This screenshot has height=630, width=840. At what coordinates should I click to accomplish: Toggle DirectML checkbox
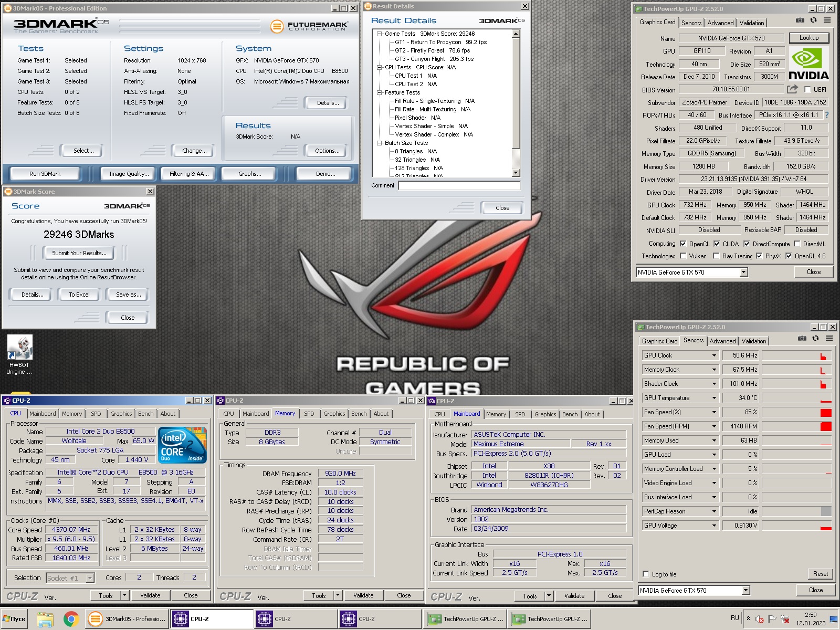coord(797,244)
